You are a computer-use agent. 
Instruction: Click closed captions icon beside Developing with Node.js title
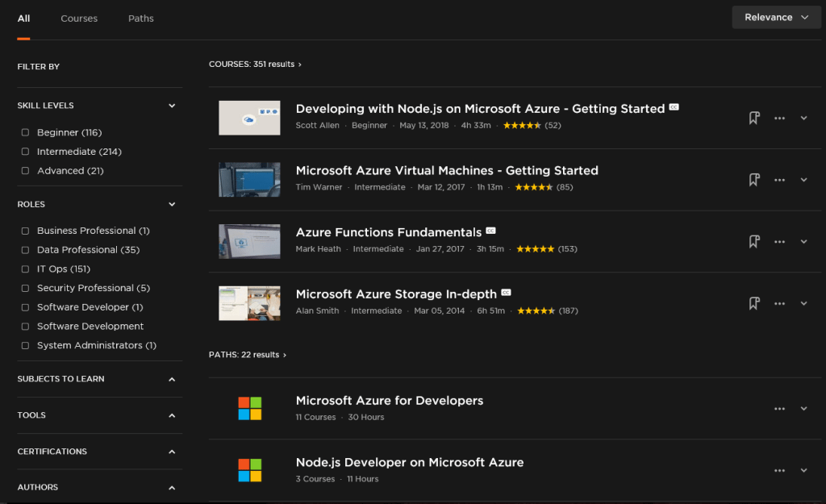[674, 107]
